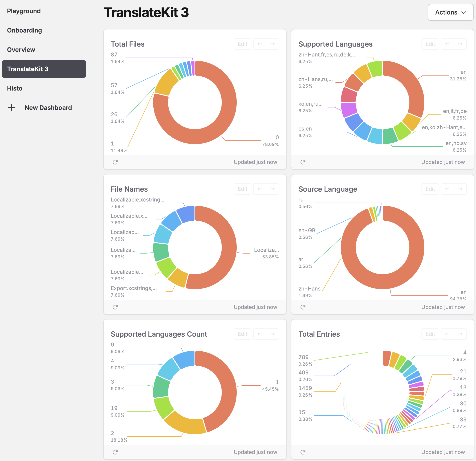
Task: Refresh the Total Entries chart
Action: coord(303,452)
